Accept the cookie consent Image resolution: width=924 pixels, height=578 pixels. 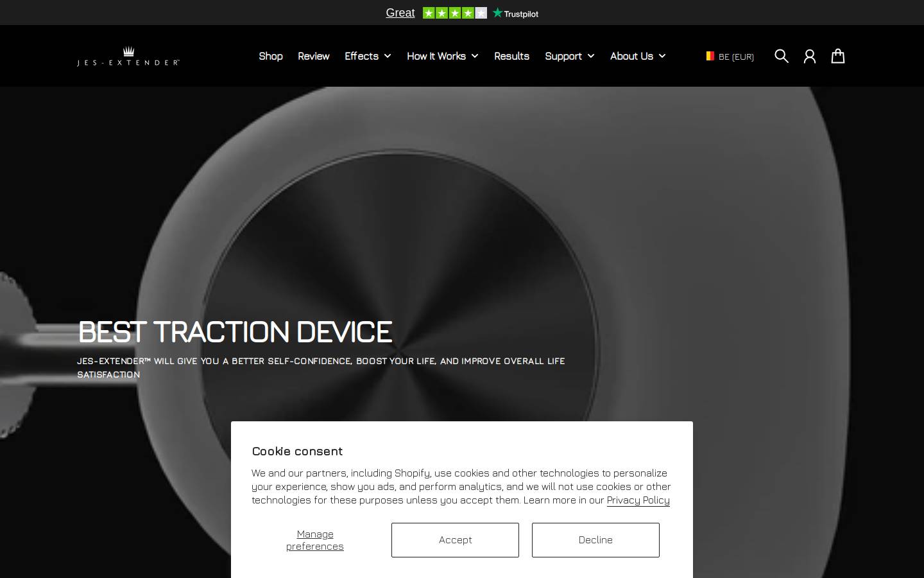tap(455, 539)
